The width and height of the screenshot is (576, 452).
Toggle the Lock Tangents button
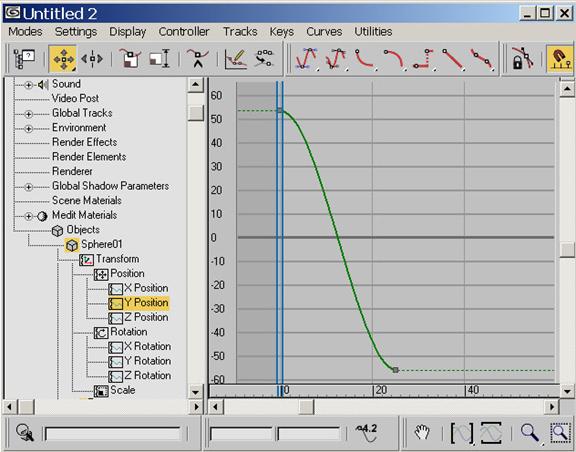click(x=523, y=59)
